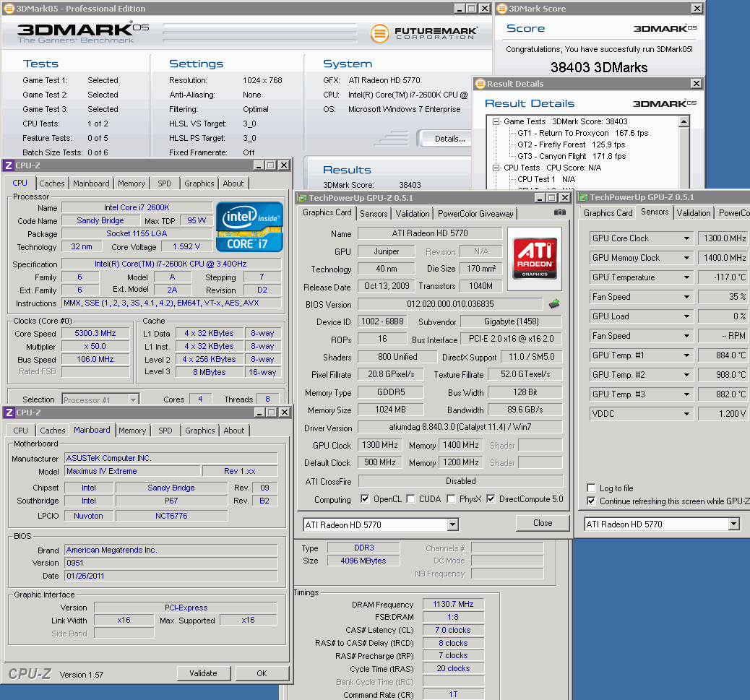This screenshot has height=700, width=750.
Task: Click the 3DMark Score window title icon
Action: pos(501,9)
